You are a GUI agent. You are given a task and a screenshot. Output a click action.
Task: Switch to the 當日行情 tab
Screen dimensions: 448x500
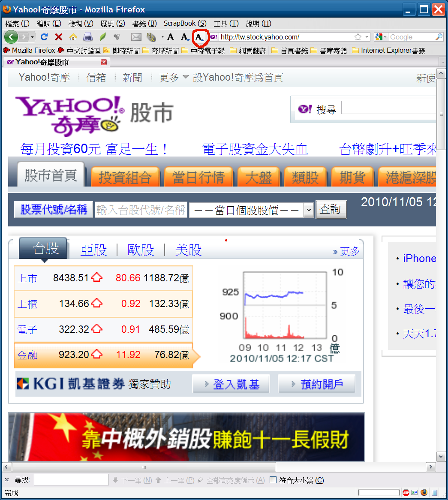[x=198, y=177]
